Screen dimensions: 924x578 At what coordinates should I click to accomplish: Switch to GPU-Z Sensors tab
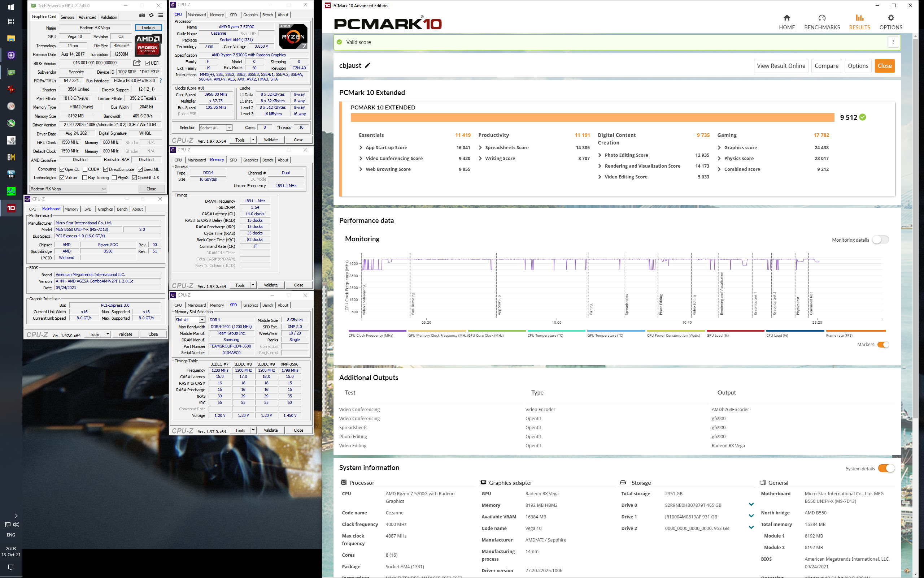point(67,17)
